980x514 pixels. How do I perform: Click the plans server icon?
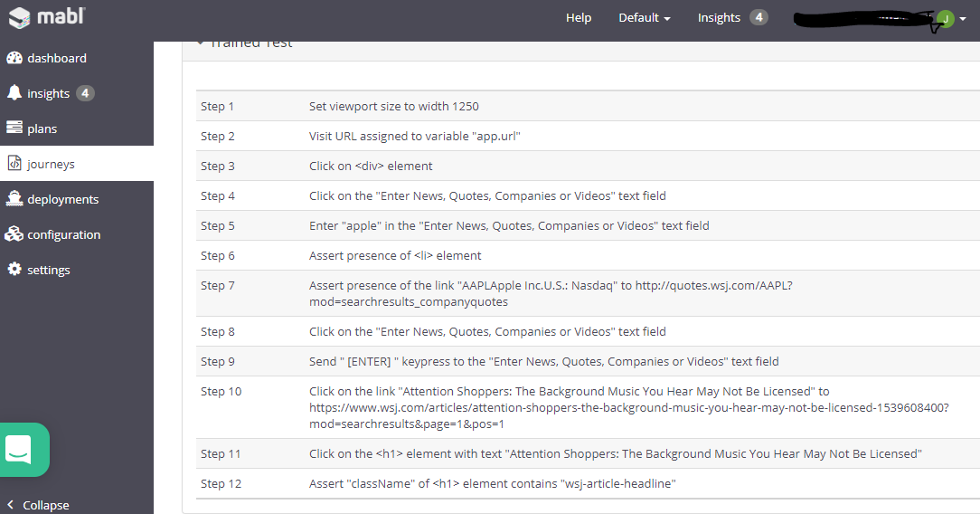point(14,128)
